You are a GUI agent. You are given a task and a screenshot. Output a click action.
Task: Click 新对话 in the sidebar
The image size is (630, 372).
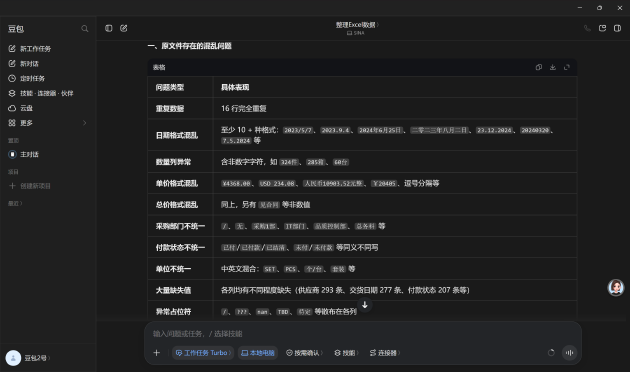click(x=48, y=63)
